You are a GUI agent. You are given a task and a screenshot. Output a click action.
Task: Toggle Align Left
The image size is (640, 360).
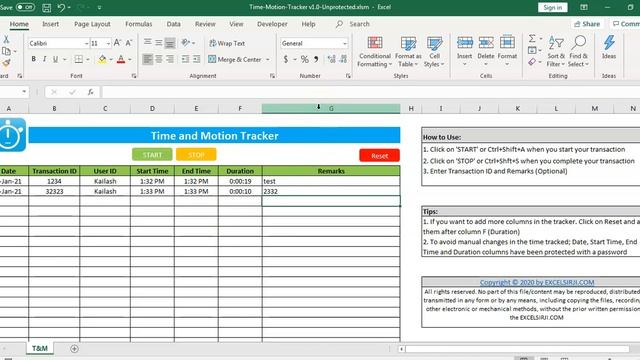pos(148,59)
